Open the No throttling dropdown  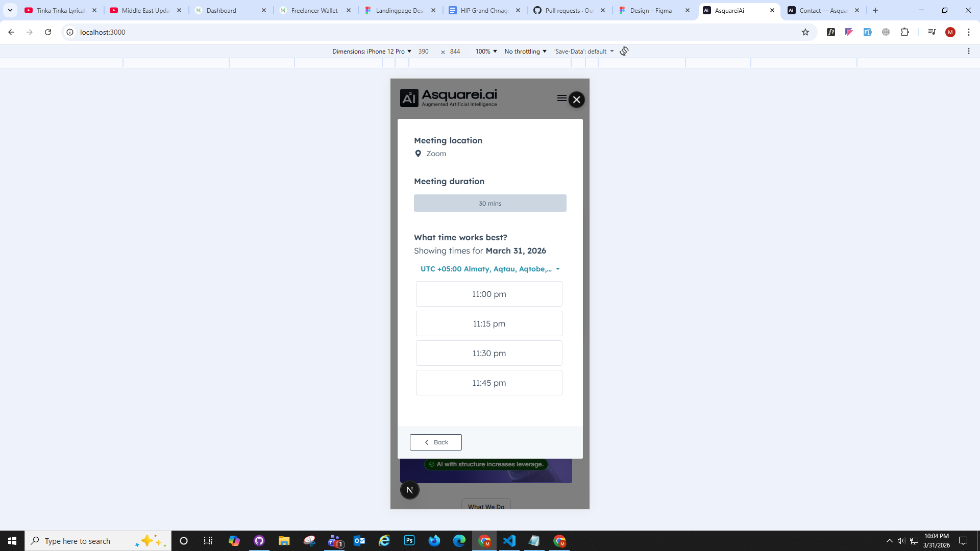point(525,51)
